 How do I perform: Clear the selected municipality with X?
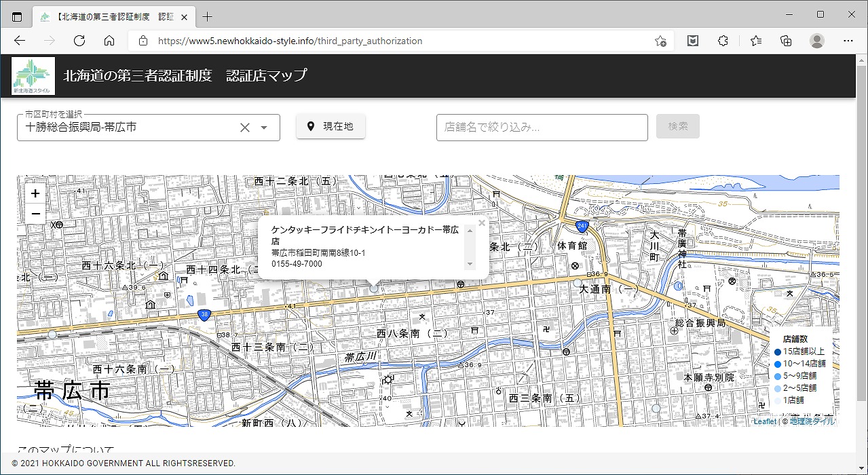coord(245,128)
